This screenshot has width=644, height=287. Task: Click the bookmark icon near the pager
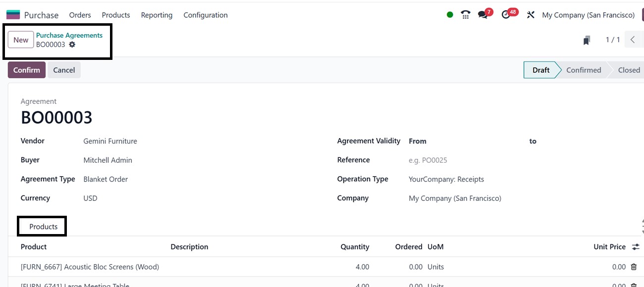(587, 40)
